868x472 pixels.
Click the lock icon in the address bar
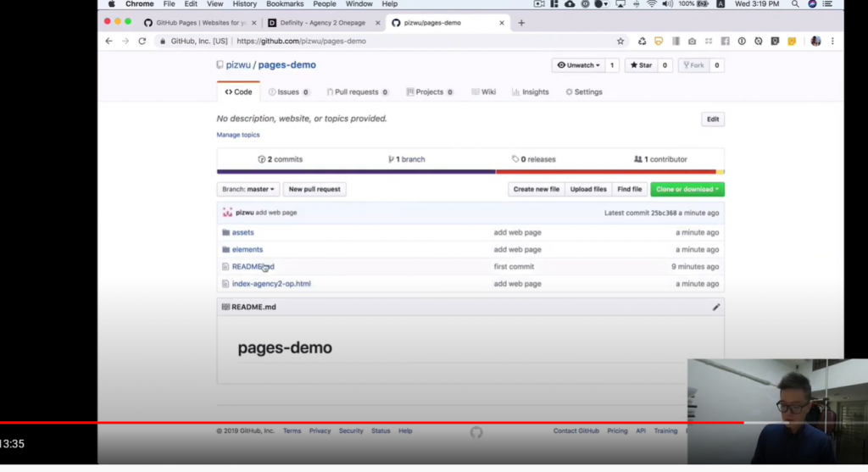[x=162, y=41]
